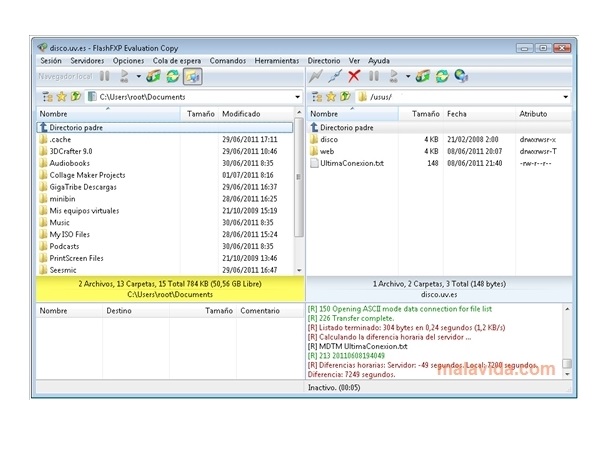Select the .cache folder
This screenshot has width=614, height=460.
pyautogui.click(x=165, y=139)
